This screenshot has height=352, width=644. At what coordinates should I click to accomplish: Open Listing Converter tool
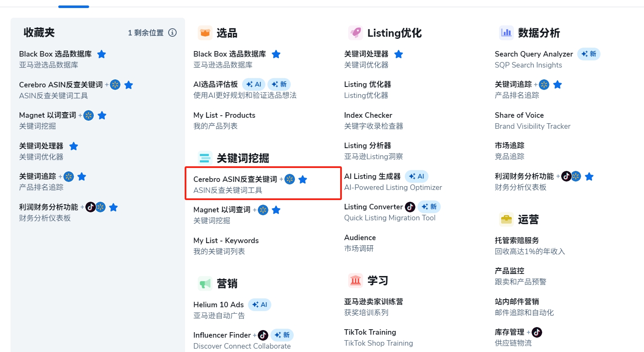point(374,207)
